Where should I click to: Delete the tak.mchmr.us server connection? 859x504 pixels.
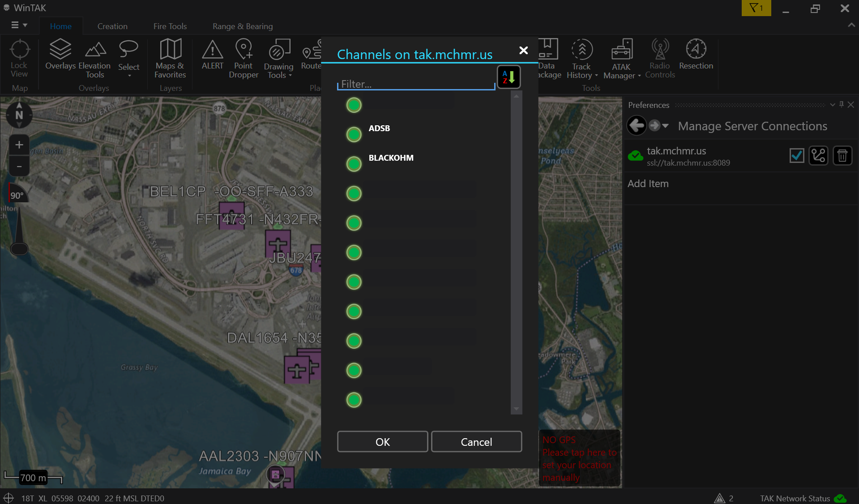(842, 156)
